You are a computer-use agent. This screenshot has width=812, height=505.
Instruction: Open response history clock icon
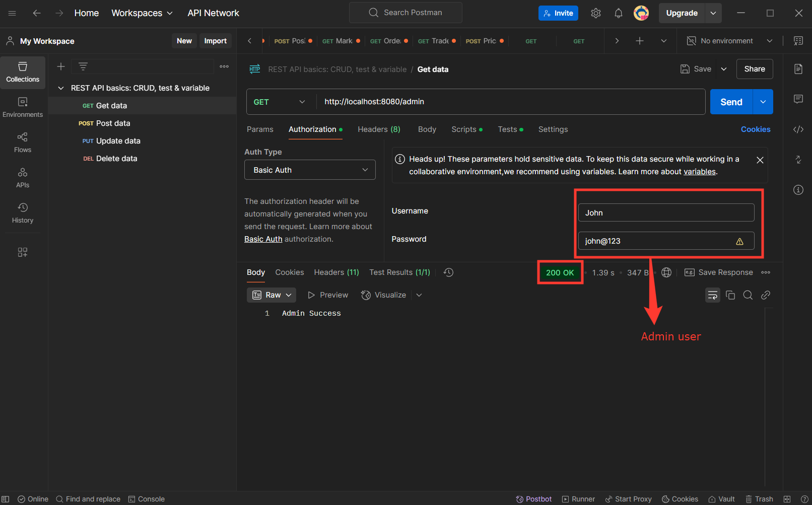tap(448, 272)
